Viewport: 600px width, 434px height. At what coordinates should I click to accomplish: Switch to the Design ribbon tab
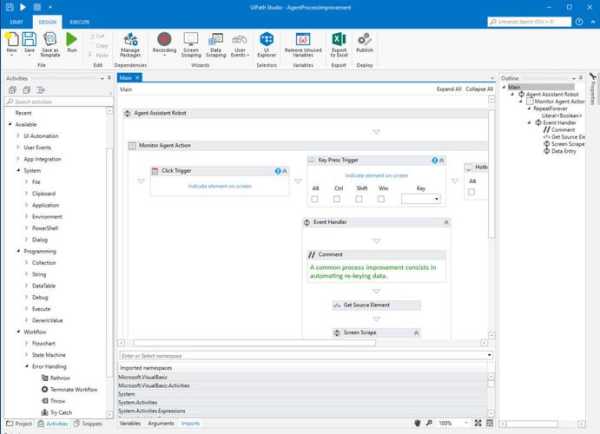(x=47, y=22)
